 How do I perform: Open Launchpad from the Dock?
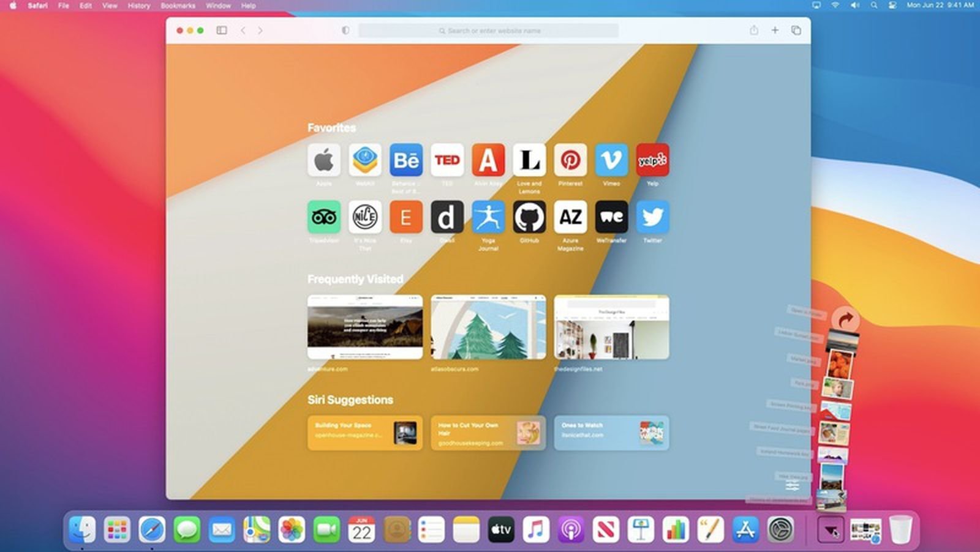117,529
